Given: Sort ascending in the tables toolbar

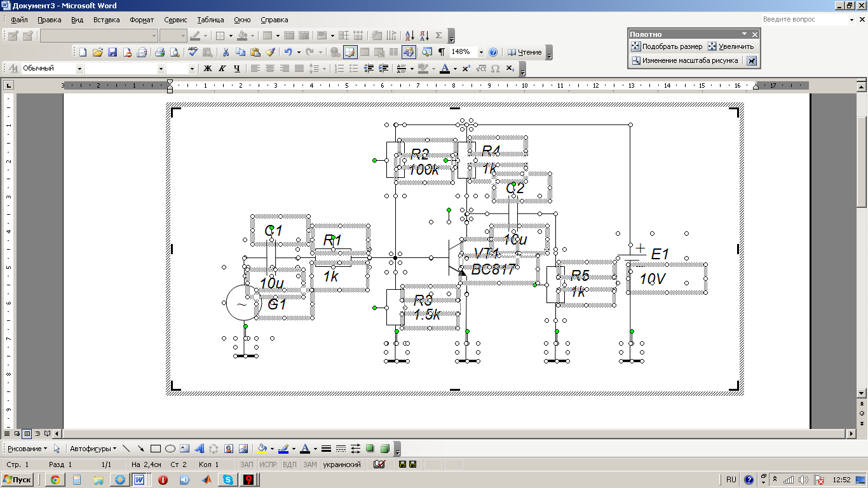Looking at the screenshot, I should pos(409,36).
